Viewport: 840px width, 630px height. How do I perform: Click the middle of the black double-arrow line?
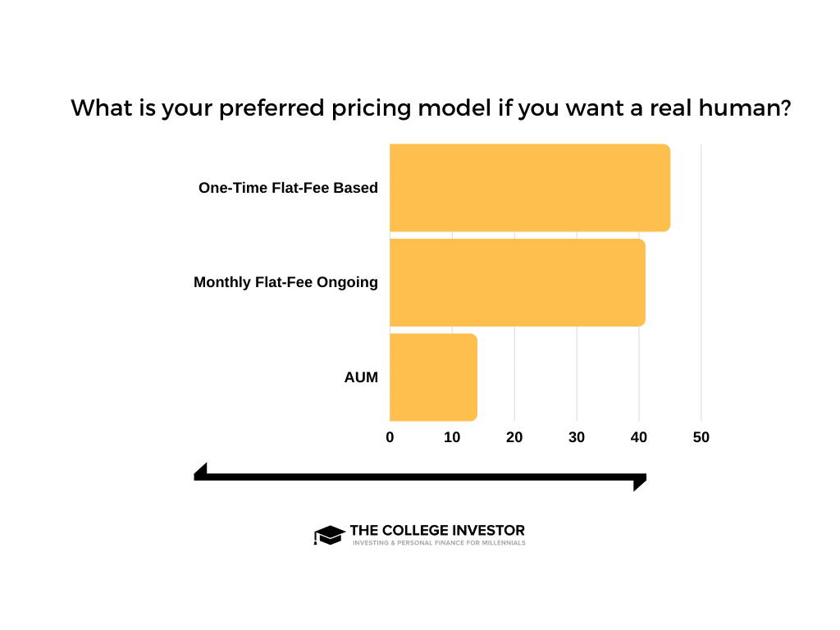[x=420, y=476]
